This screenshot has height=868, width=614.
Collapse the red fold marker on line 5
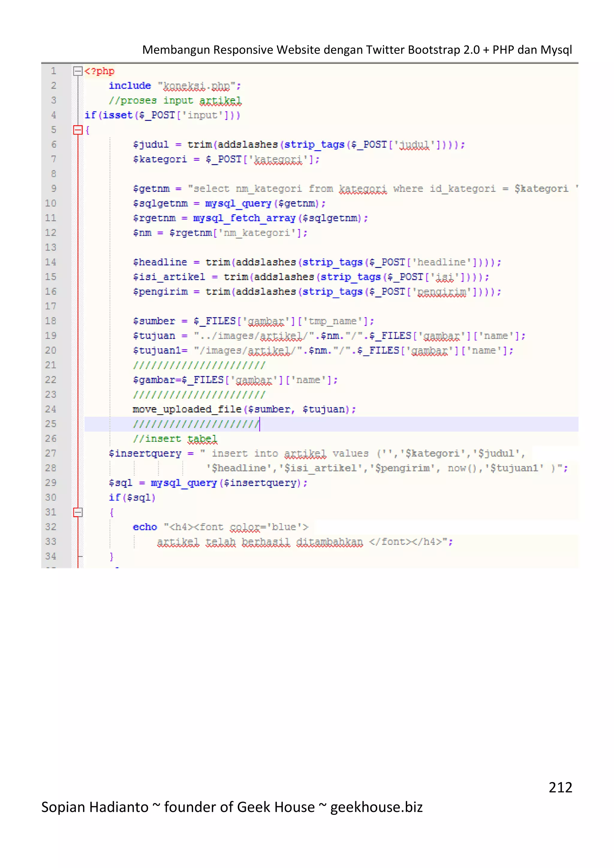(x=78, y=130)
